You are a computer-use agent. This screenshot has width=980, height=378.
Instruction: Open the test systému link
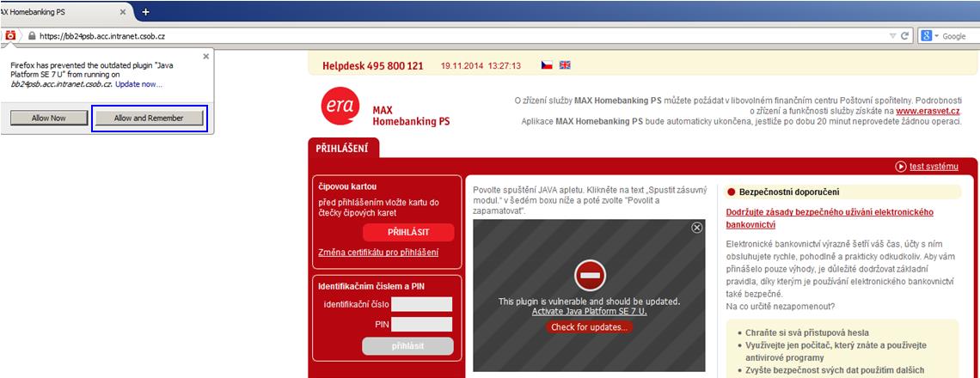pos(934,166)
